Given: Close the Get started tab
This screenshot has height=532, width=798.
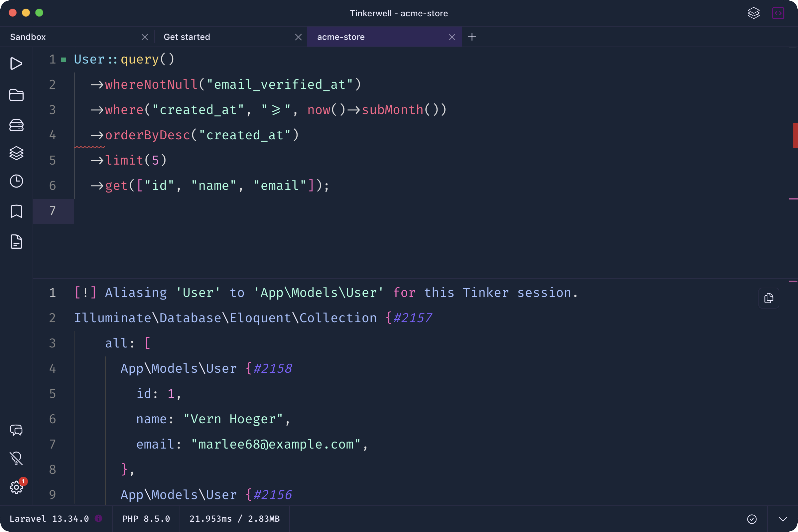Looking at the screenshot, I should click(x=299, y=37).
